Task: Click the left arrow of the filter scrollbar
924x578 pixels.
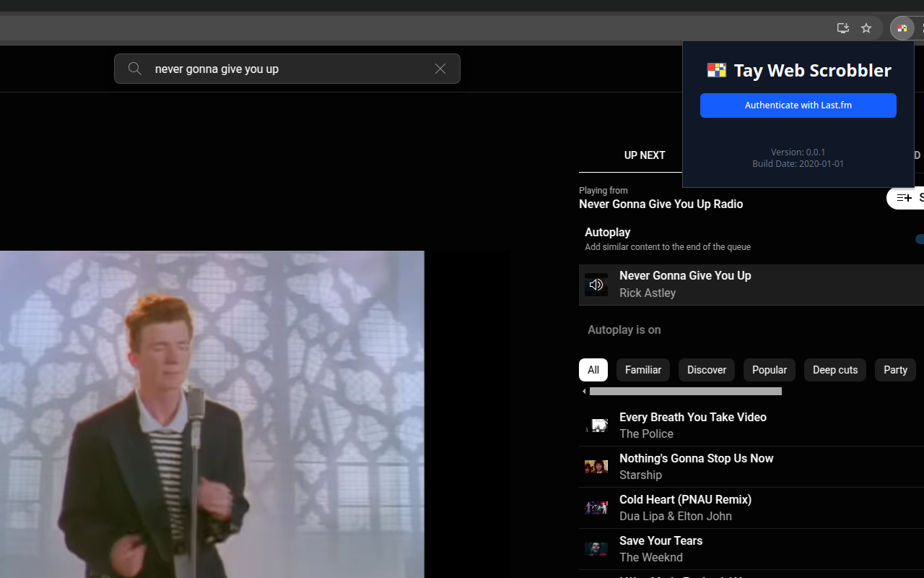Action: coord(584,392)
